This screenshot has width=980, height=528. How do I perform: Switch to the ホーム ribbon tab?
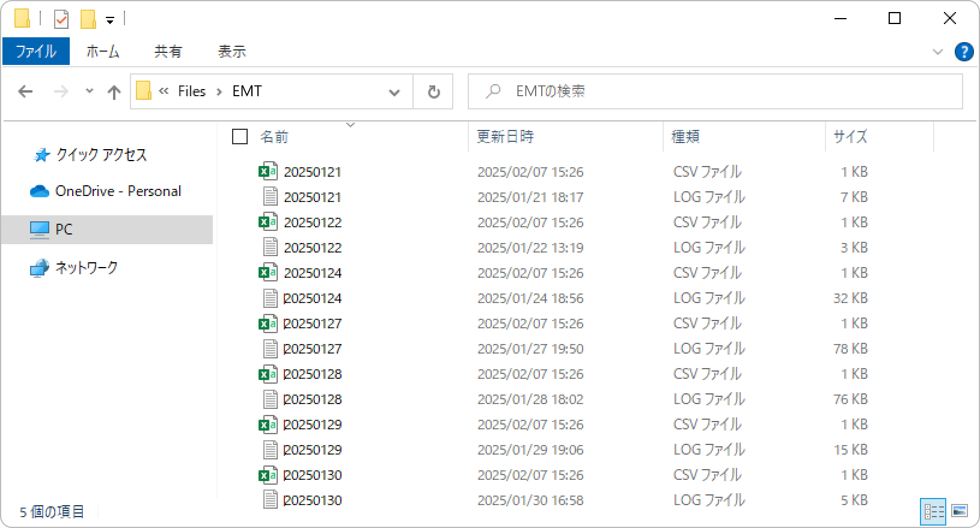click(x=103, y=51)
